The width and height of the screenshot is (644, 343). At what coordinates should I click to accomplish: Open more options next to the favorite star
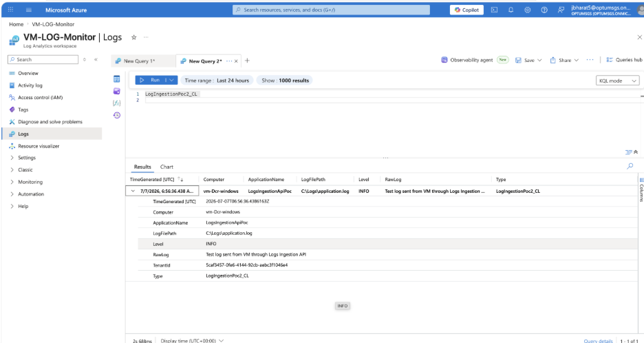146,37
